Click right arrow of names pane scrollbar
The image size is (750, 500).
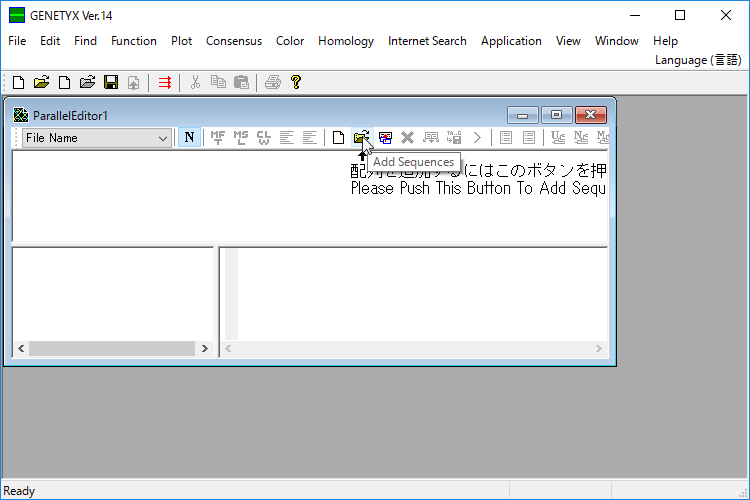pos(205,348)
